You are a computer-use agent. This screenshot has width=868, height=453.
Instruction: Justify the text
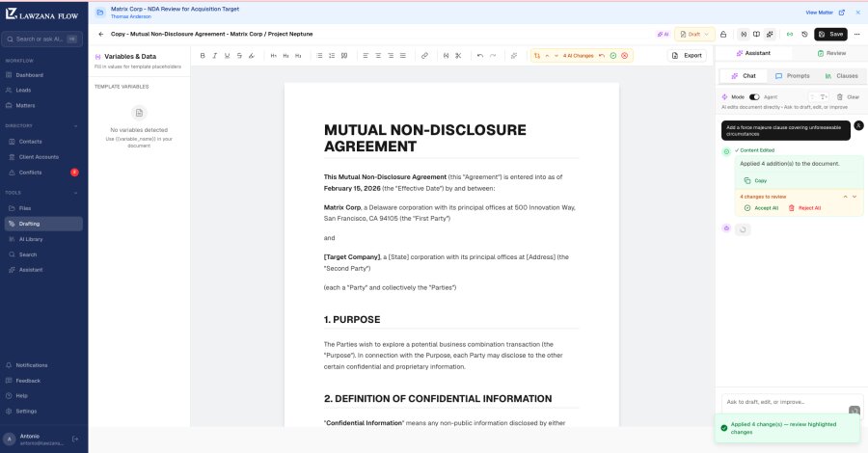(402, 55)
